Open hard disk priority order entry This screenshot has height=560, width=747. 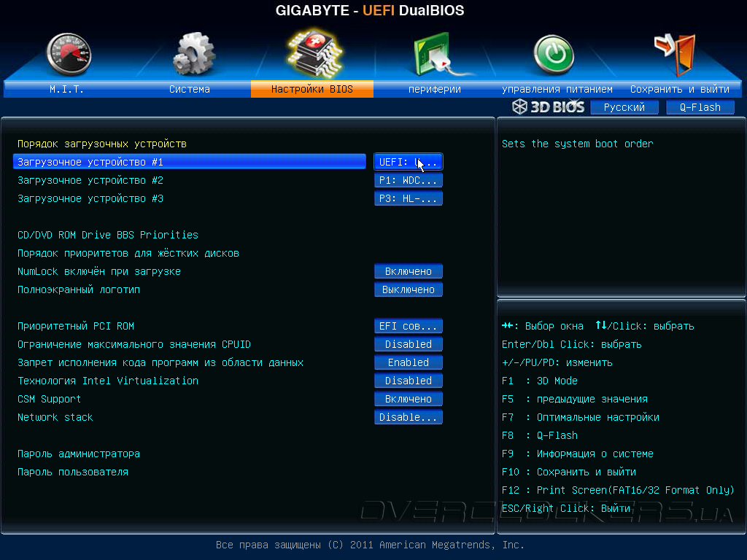[x=128, y=253]
